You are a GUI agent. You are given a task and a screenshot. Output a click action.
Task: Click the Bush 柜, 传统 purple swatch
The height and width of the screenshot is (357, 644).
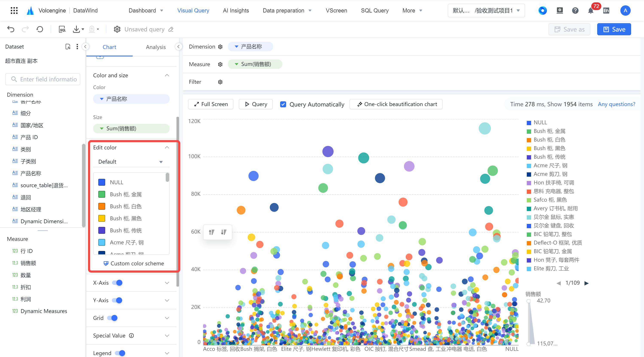(102, 230)
